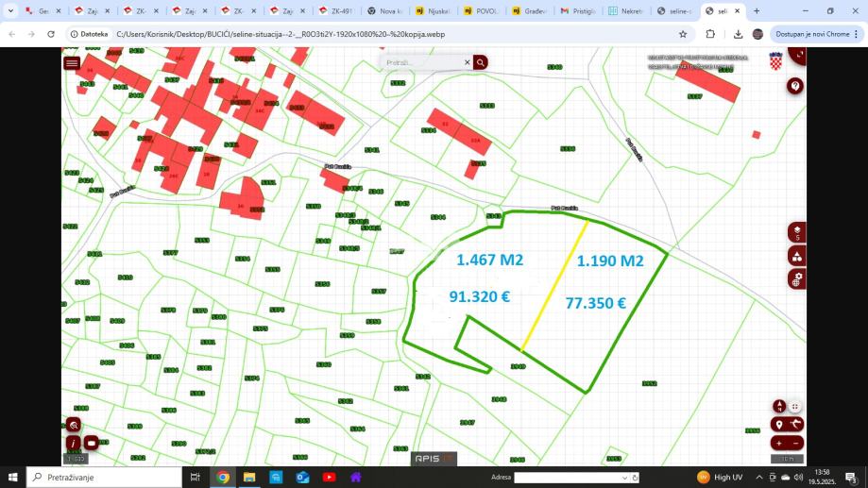Open Chrome tab search dropdown arrow

point(10,11)
